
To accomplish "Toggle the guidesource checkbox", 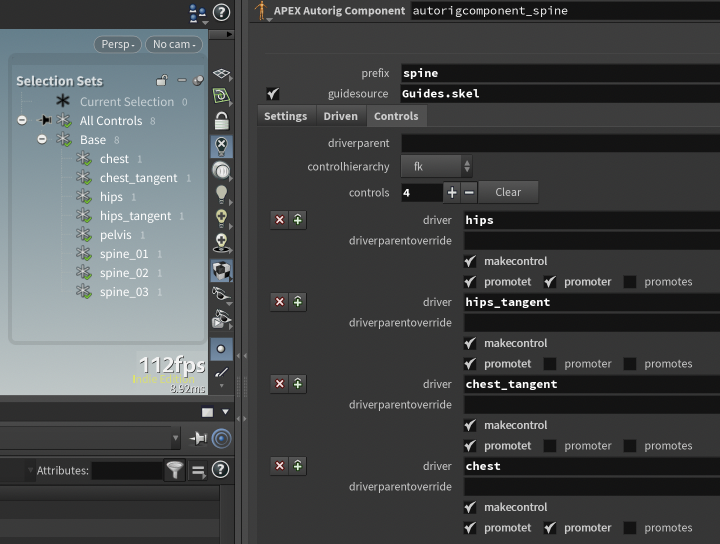I will 273,94.
